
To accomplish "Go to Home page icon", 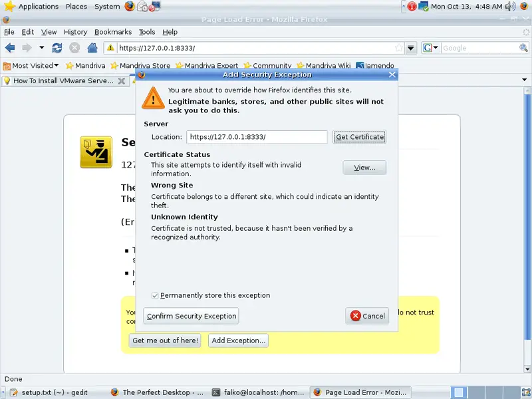I will tap(92, 48).
